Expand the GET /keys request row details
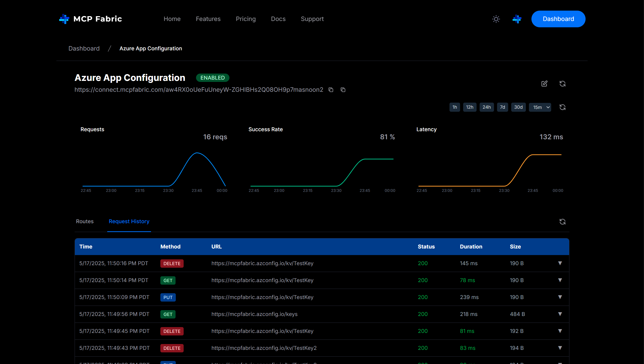 [x=560, y=314]
